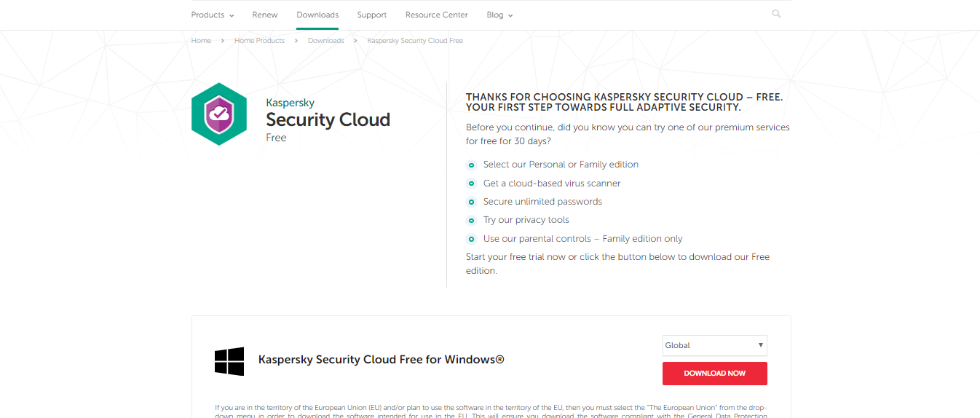
Task: Click Kaspersky Security Cloud Free breadcrumb
Action: pos(415,41)
